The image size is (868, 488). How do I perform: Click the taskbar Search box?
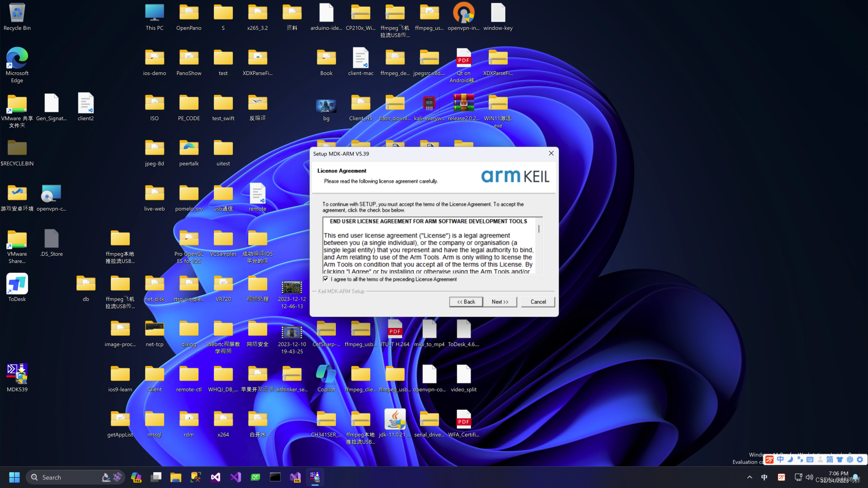75,477
